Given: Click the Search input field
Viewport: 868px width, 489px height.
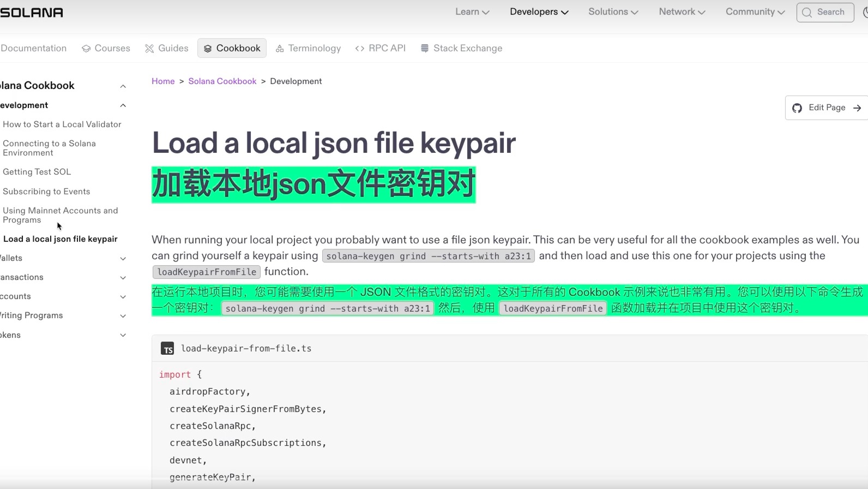Looking at the screenshot, I should coord(825,12).
